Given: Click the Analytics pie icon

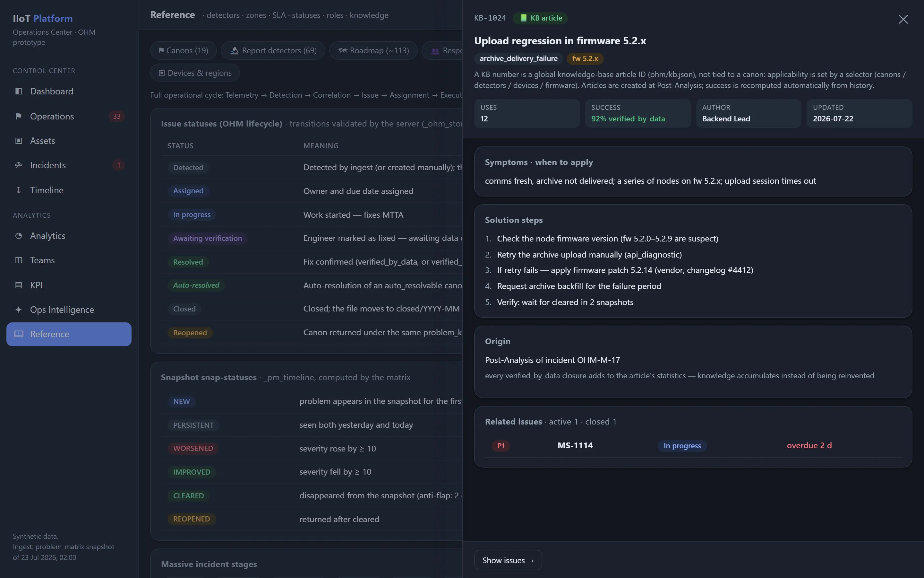Looking at the screenshot, I should click(18, 236).
